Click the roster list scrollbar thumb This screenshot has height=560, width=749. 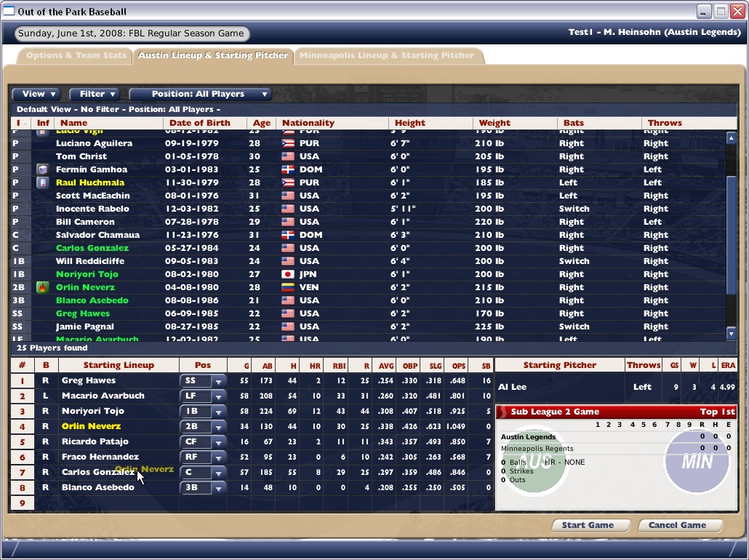click(732, 235)
